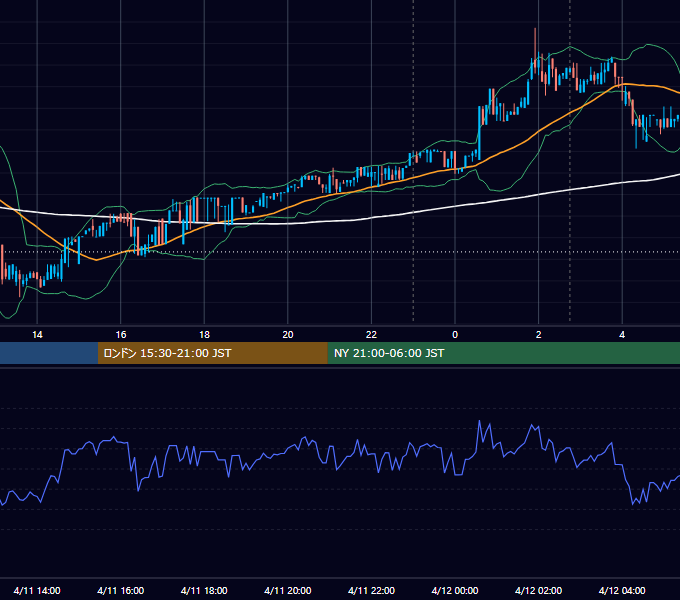680x600 pixels.
Task: Click the 4/12 00:00 time label
Action: click(455, 590)
